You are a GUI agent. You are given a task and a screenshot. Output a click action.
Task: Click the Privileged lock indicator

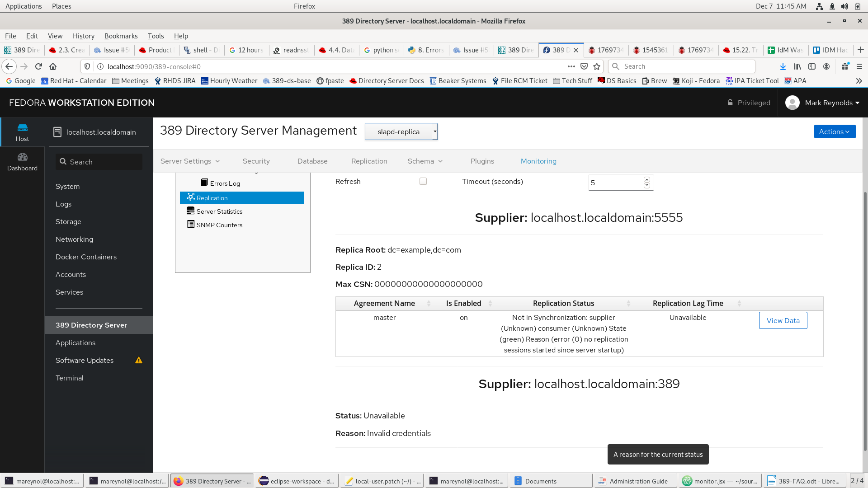(x=749, y=103)
